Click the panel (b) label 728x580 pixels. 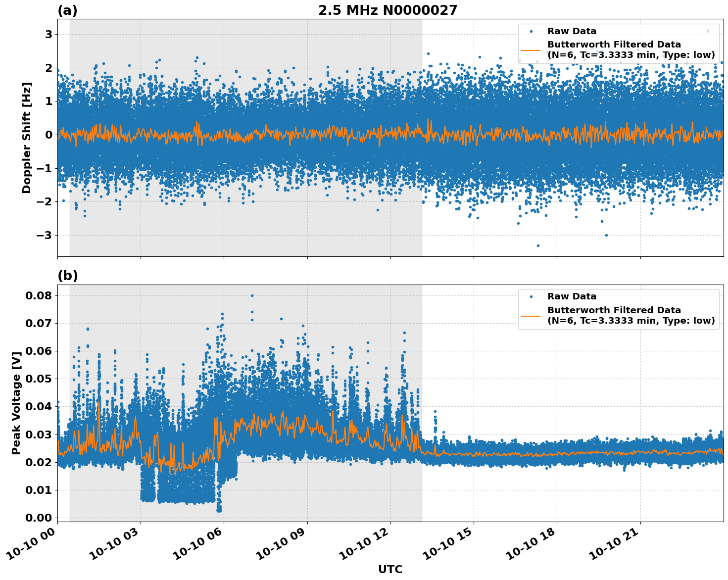tap(68, 276)
